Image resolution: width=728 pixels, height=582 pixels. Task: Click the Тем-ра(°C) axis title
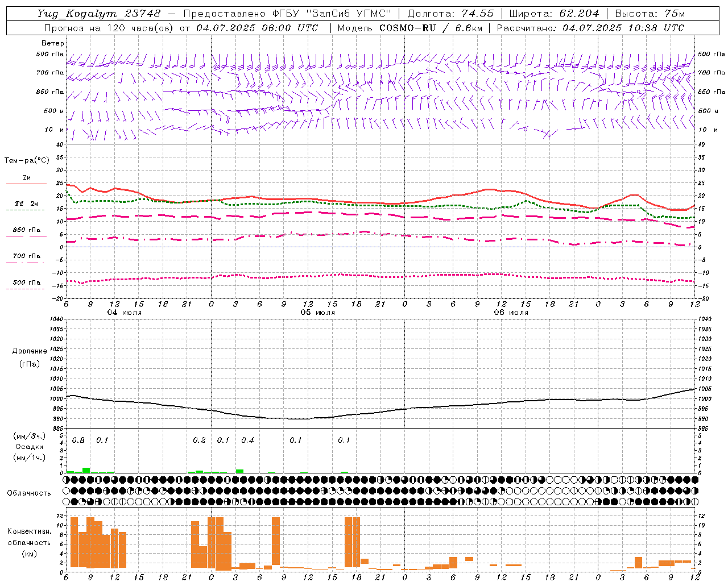[27, 161]
